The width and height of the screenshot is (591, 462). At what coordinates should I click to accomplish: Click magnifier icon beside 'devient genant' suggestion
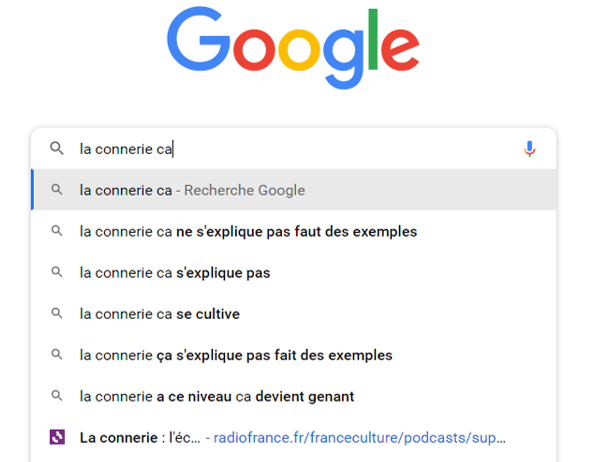point(57,396)
